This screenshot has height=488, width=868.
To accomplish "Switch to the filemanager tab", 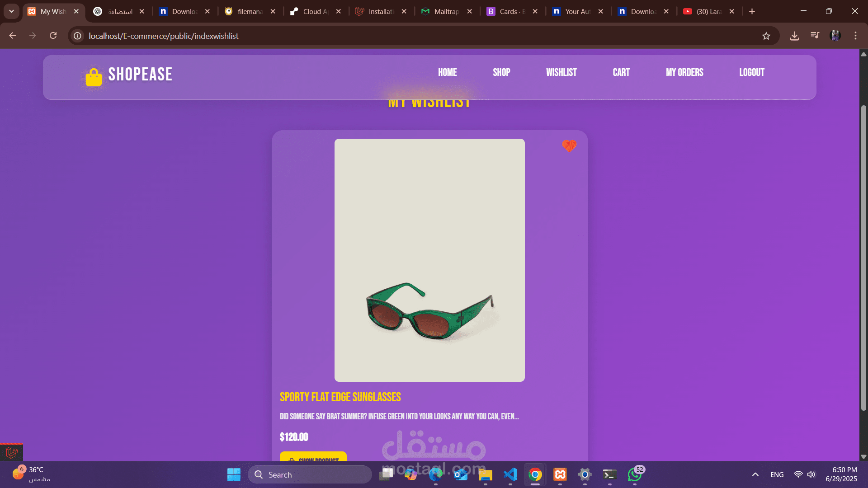I will click(250, 11).
